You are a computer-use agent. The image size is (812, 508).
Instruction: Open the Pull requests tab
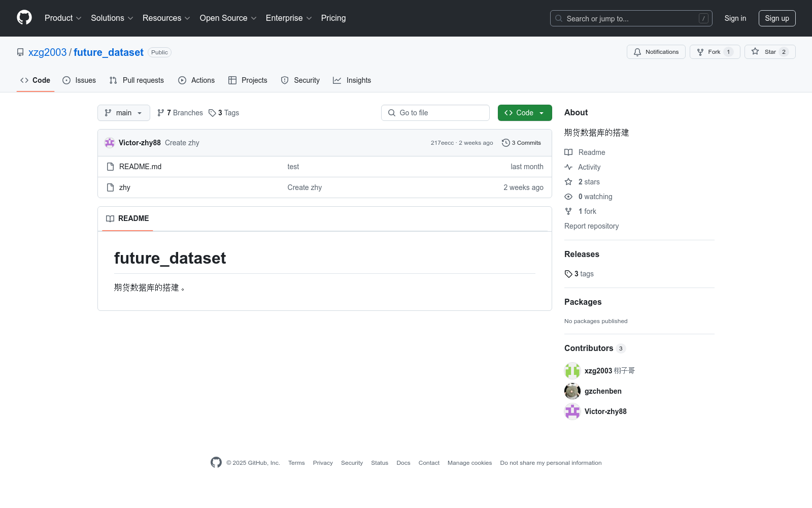tap(137, 80)
